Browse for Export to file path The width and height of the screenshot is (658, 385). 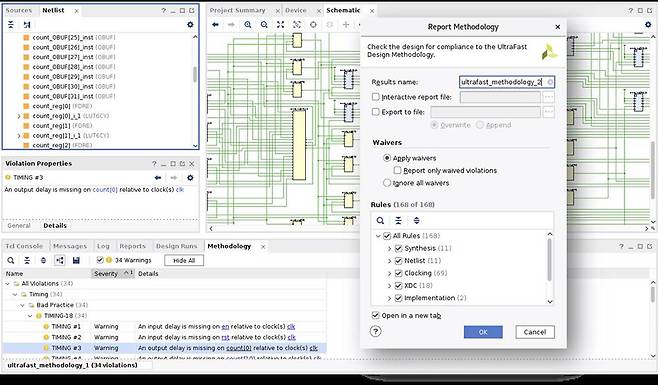tap(548, 112)
